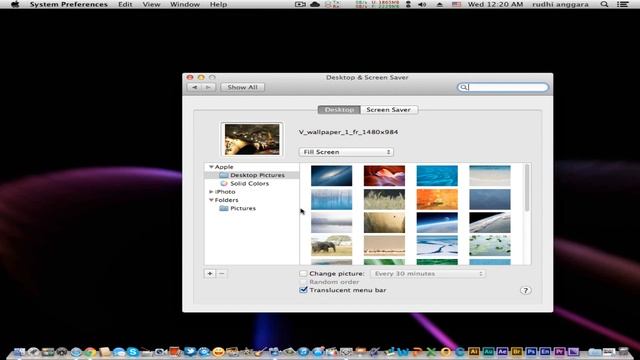Screen dimensions: 640x360
Task: Choose the lily pads wallpaper thumbnail
Action: [x=489, y=246]
